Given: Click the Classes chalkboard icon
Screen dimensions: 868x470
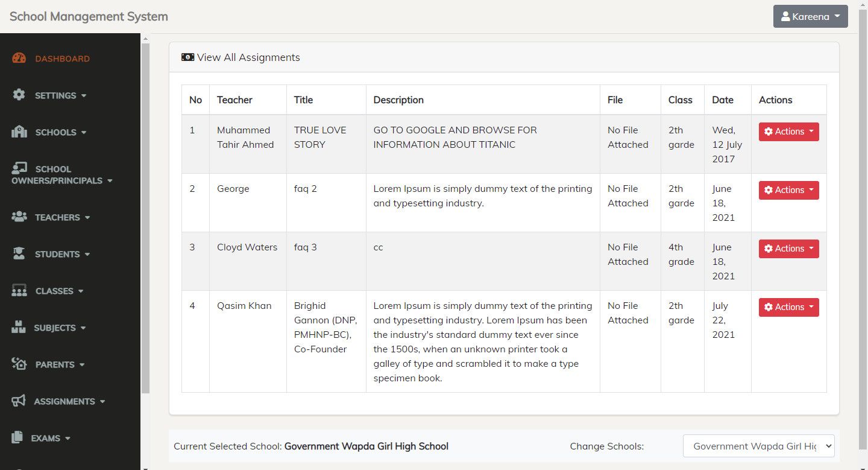Looking at the screenshot, I should point(19,290).
